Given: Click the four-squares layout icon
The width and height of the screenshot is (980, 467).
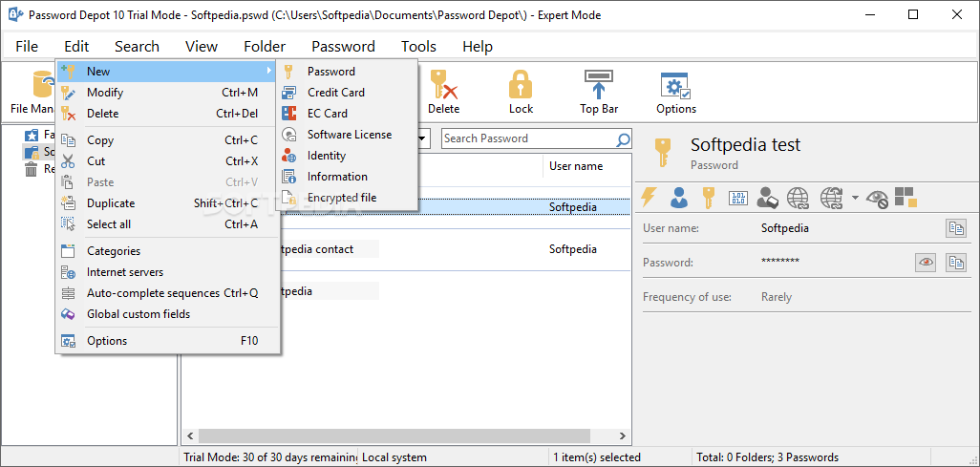Looking at the screenshot, I should pyautogui.click(x=905, y=197).
